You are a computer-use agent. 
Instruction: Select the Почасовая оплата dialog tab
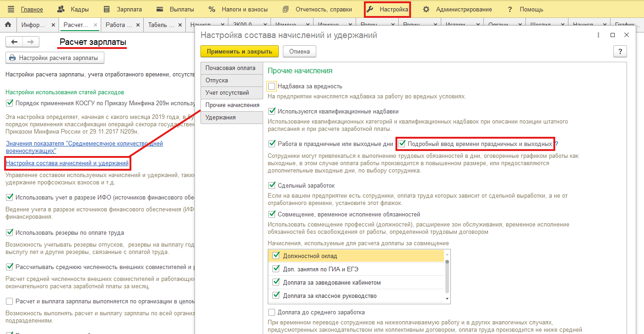[232, 68]
